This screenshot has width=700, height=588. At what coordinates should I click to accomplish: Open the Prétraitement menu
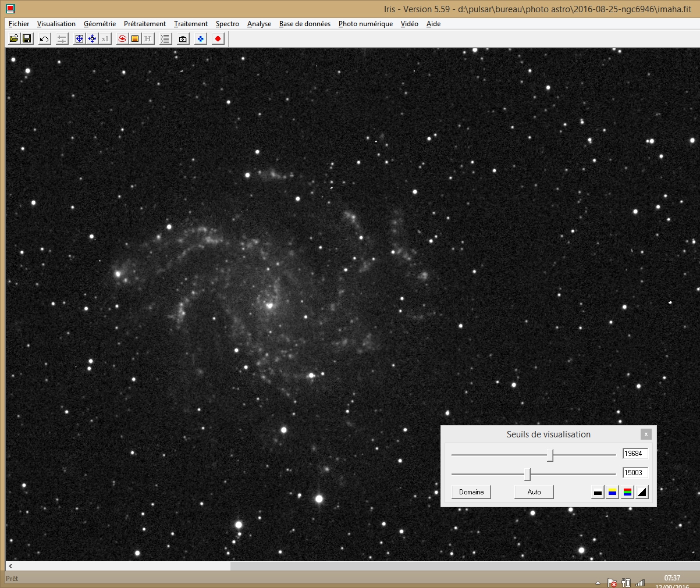145,24
